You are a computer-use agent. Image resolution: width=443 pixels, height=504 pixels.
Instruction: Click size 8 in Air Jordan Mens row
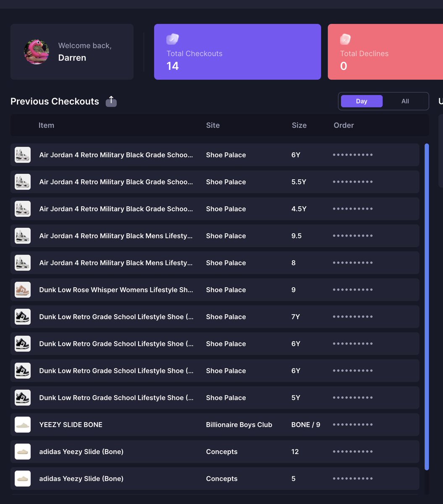click(x=294, y=263)
